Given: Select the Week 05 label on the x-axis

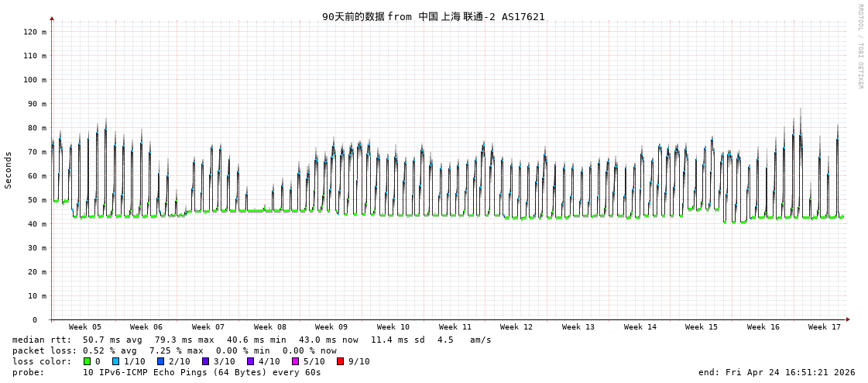Looking at the screenshot, I should click(84, 327).
